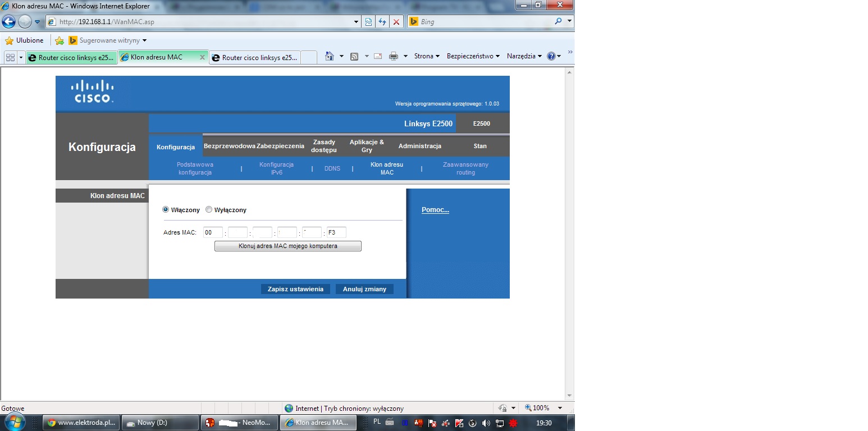Click the first MAC address field (00)
The image size is (868, 431).
(x=213, y=232)
